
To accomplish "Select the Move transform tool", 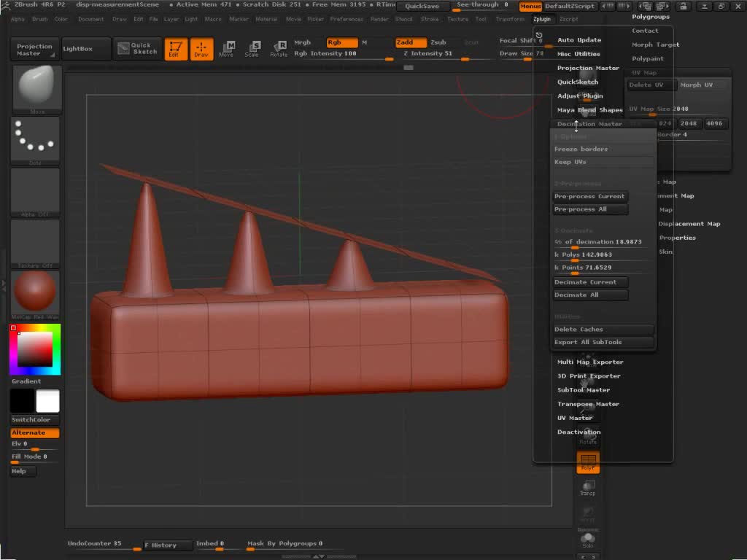I will [227, 49].
